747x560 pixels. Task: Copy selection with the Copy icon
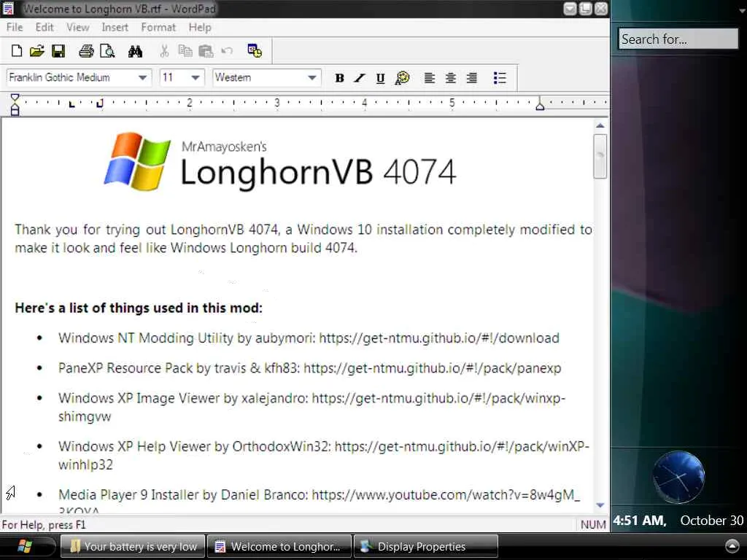pyautogui.click(x=185, y=51)
